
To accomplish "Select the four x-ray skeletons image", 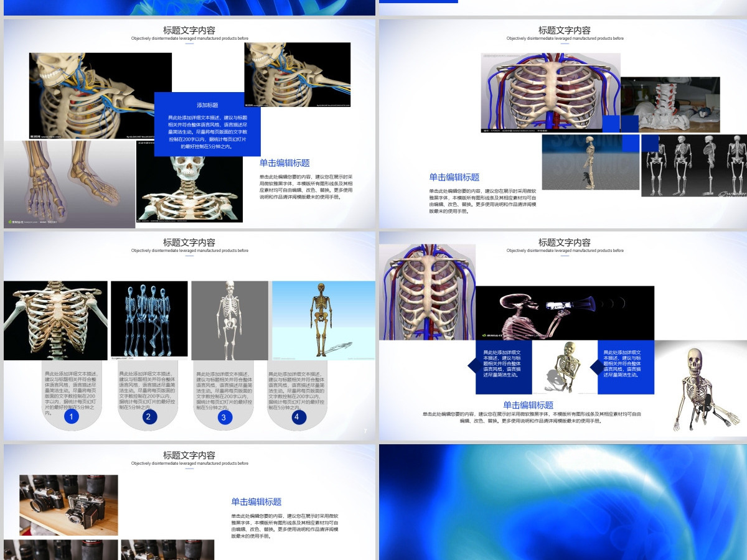I will 149,320.
